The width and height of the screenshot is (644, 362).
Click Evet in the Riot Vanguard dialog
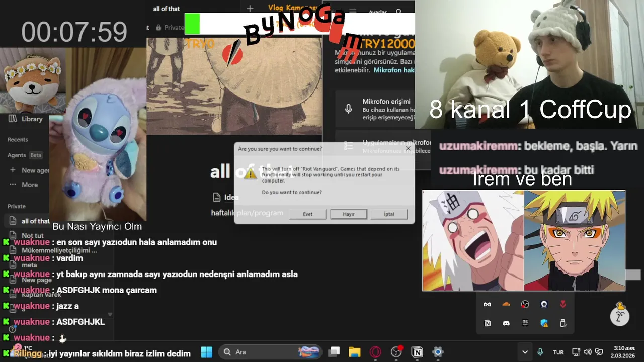[307, 214]
